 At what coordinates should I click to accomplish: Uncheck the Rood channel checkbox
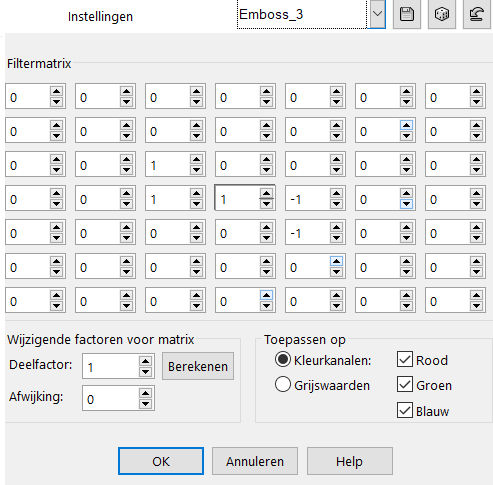[405, 359]
